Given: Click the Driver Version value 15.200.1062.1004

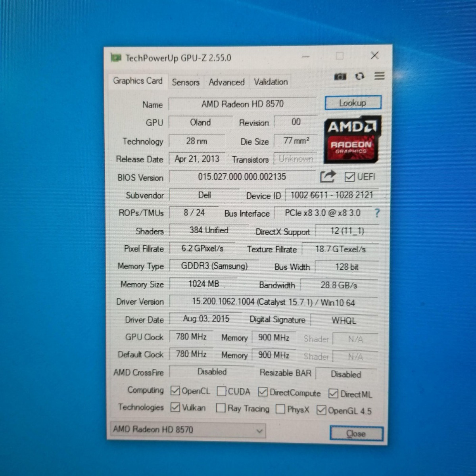Looking at the screenshot, I should [273, 302].
